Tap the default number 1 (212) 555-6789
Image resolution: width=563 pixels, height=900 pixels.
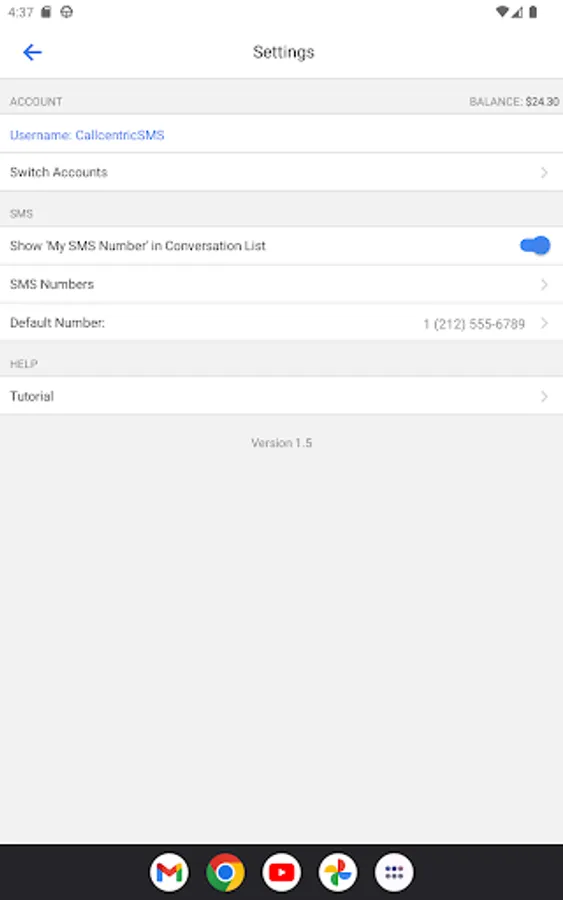point(474,324)
